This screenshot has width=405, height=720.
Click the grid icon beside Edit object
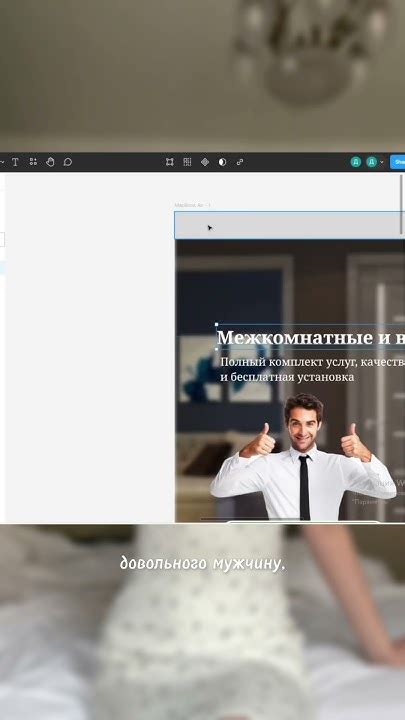coord(187,162)
